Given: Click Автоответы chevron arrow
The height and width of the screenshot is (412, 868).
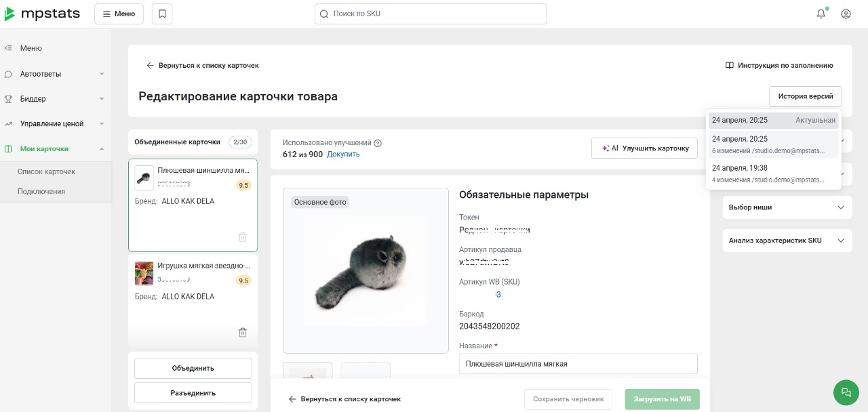Looking at the screenshot, I should (x=102, y=74).
